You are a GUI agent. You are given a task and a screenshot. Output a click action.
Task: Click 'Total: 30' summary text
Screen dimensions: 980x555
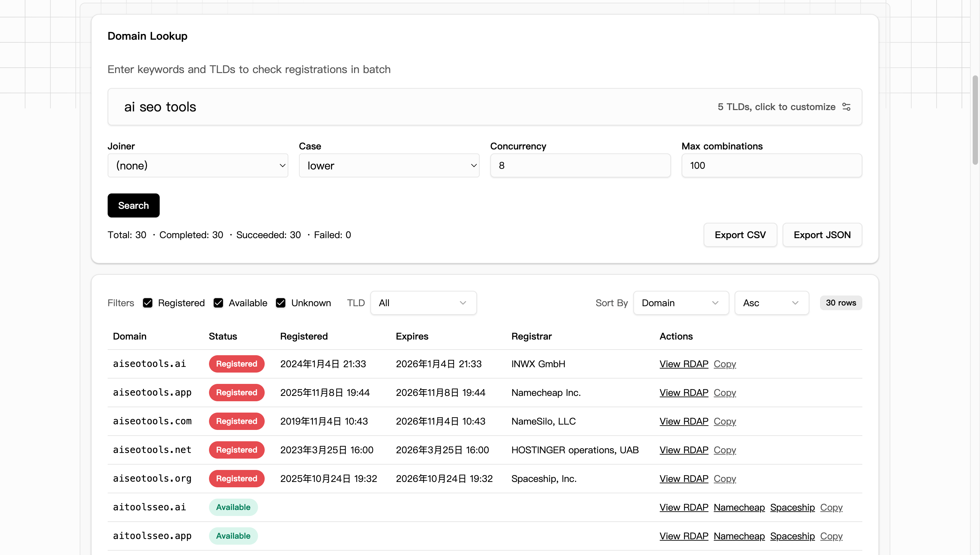tap(127, 235)
